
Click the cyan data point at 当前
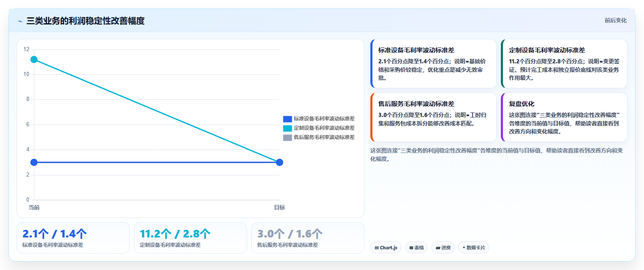(34, 60)
